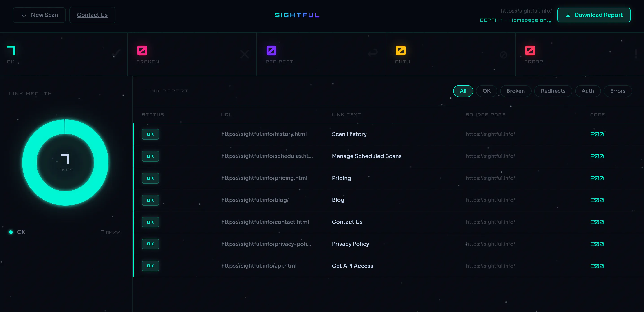This screenshot has width=644, height=312.
Task: Show only Auth links
Action: (x=587, y=91)
